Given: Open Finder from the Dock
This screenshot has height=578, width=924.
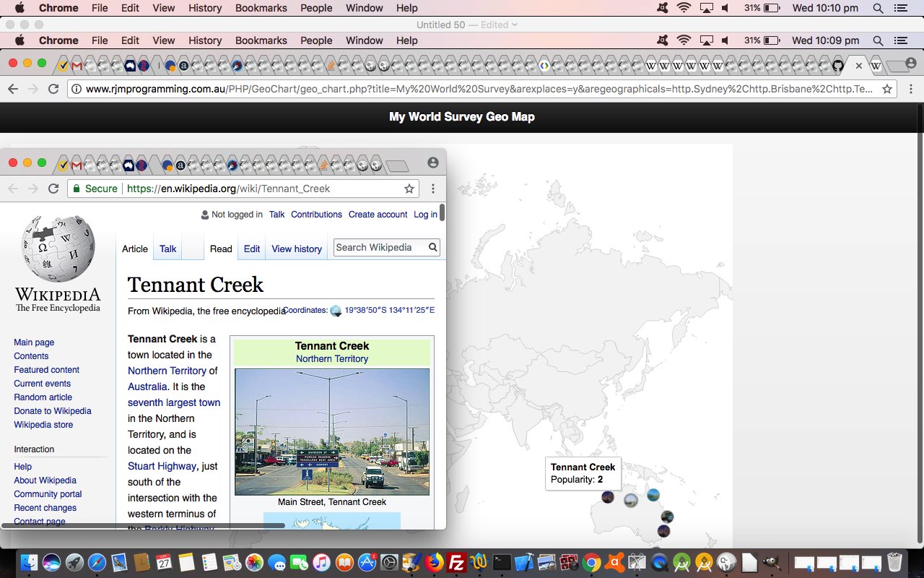Looking at the screenshot, I should [30, 562].
